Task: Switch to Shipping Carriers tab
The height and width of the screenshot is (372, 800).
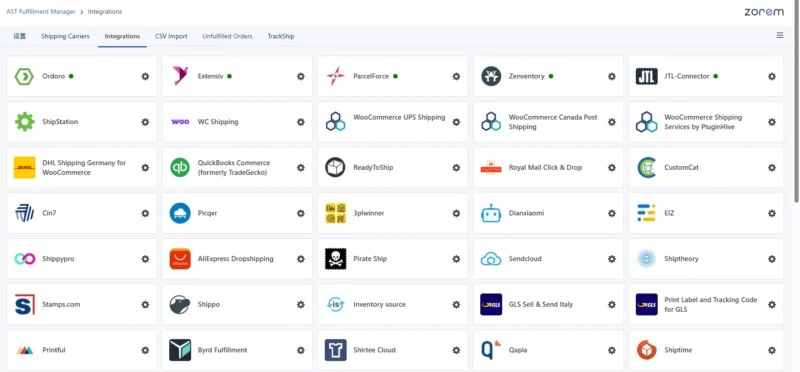Action: pos(65,36)
